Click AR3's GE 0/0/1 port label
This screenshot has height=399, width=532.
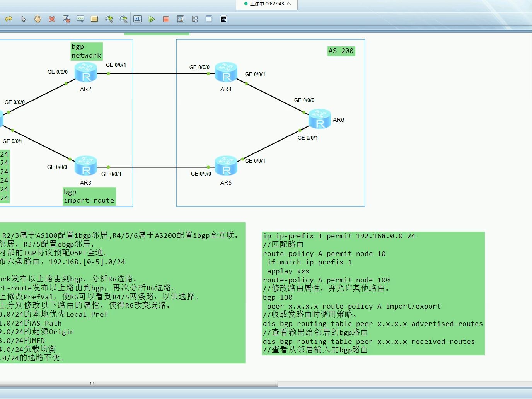click(x=111, y=174)
